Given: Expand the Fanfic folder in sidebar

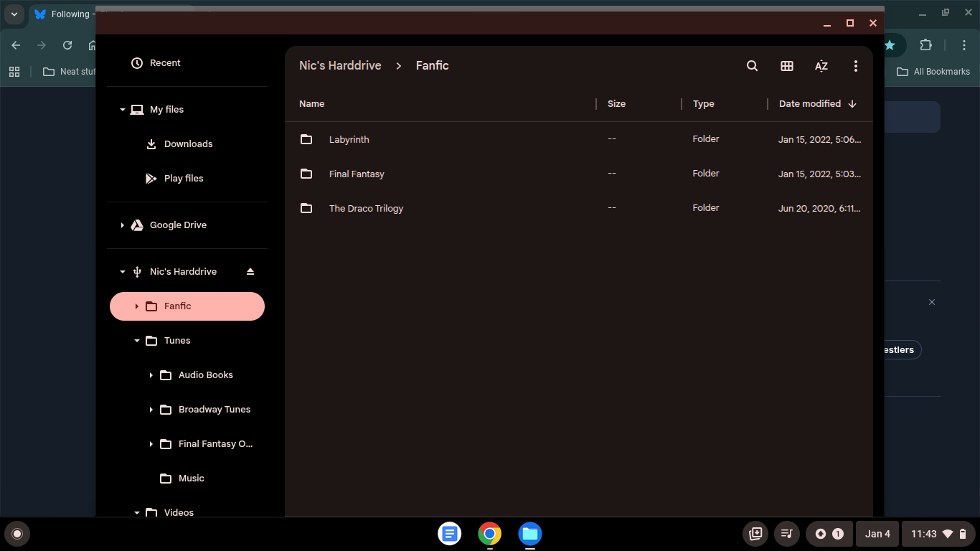Looking at the screenshot, I should point(137,306).
